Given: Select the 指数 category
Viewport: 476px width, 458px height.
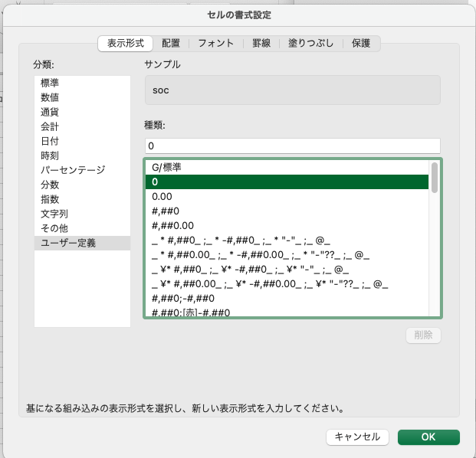Looking at the screenshot, I should click(82, 199).
